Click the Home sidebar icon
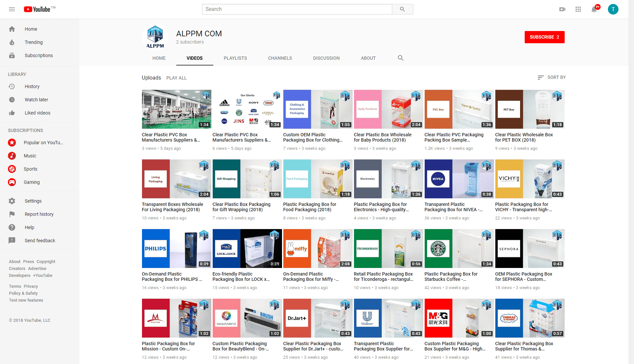The height and width of the screenshot is (364, 634). point(12,29)
